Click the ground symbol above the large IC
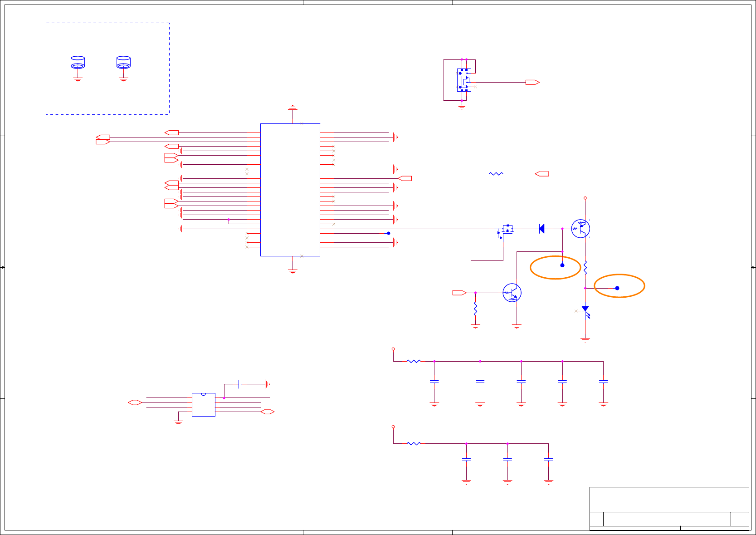Viewport: 756px width, 535px height. (x=293, y=108)
